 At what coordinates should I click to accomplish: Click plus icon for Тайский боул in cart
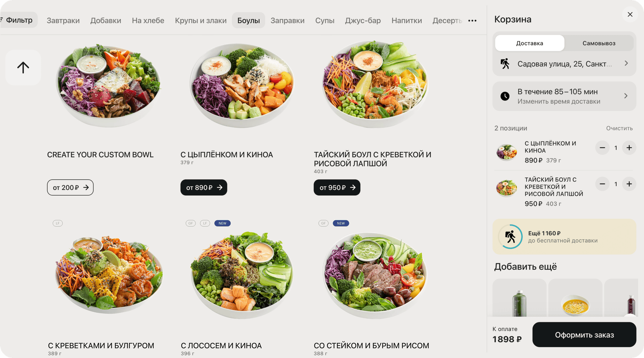point(629,184)
